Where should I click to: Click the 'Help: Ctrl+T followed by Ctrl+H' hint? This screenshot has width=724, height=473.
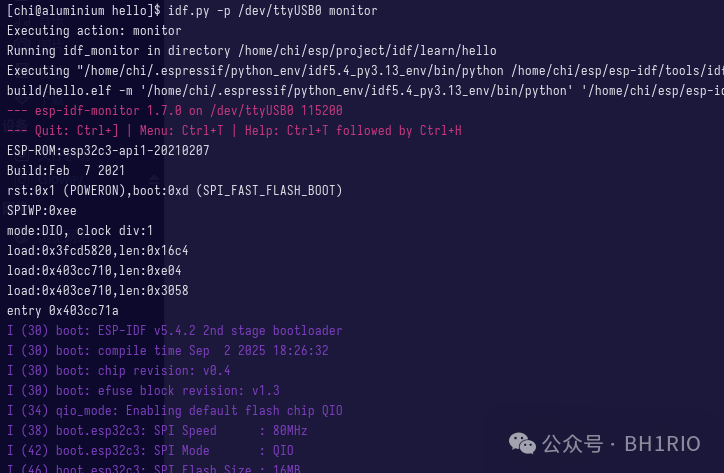tap(353, 131)
